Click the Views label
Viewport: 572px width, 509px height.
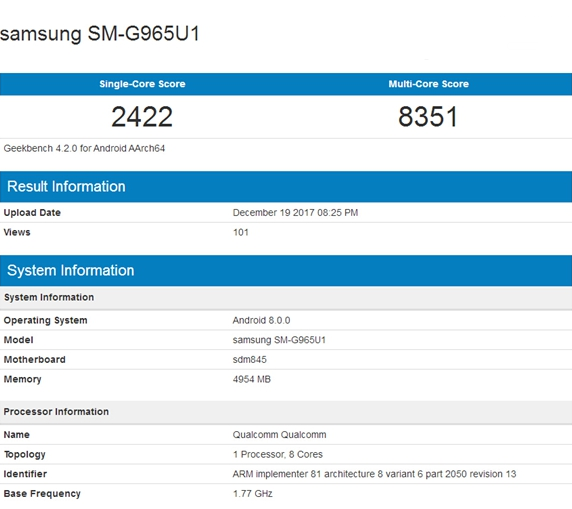tap(17, 232)
